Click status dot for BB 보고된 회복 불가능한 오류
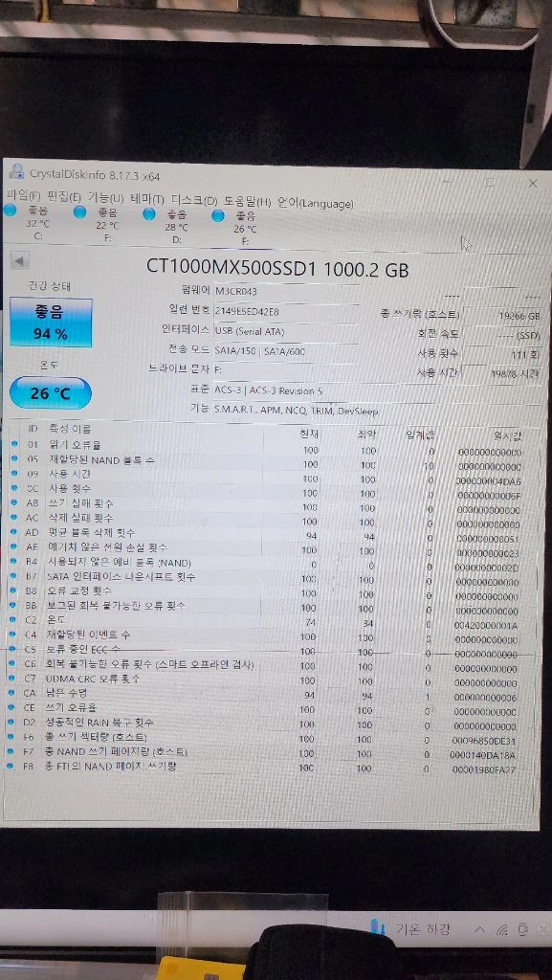The image size is (552, 980). pyautogui.click(x=14, y=605)
